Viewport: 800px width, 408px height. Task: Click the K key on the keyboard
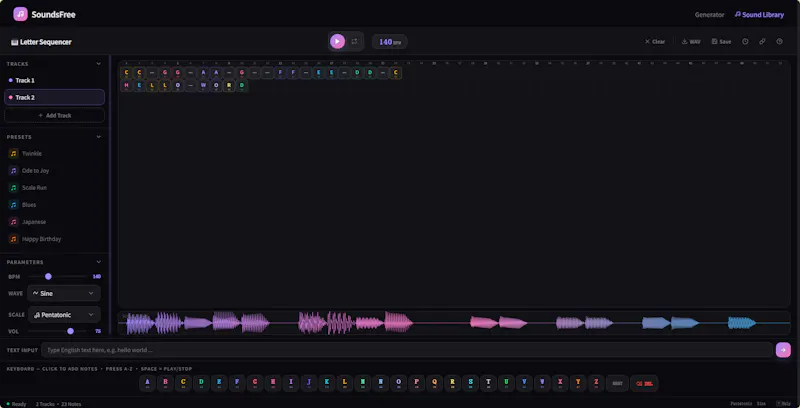click(327, 383)
